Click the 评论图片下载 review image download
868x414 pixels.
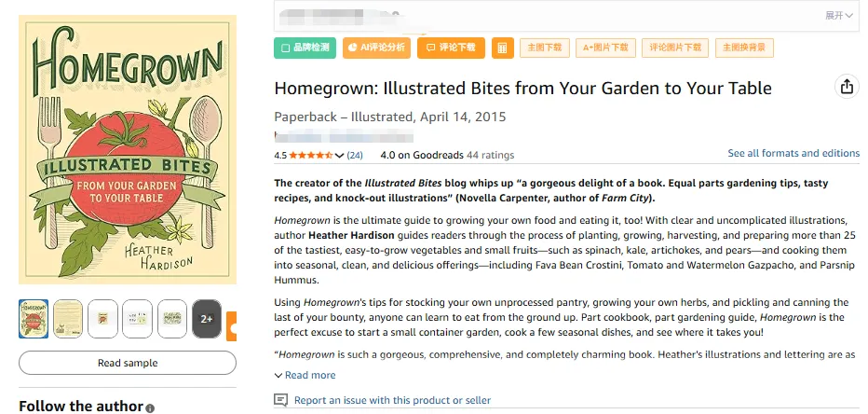(675, 48)
